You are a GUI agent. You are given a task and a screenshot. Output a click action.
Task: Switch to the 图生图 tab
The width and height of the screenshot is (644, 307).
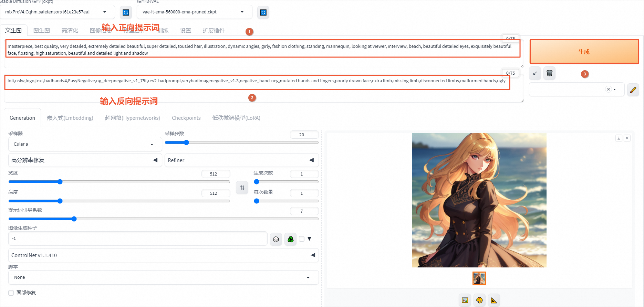[42, 30]
